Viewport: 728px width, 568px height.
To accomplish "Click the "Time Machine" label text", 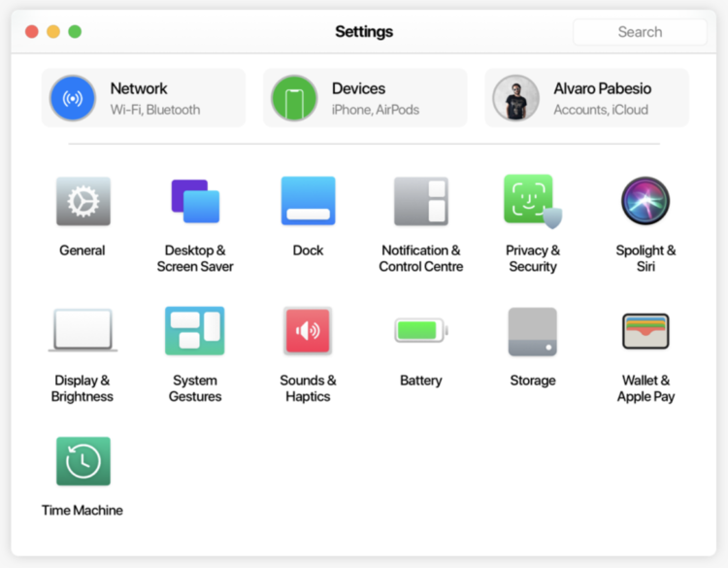I will 83,511.
